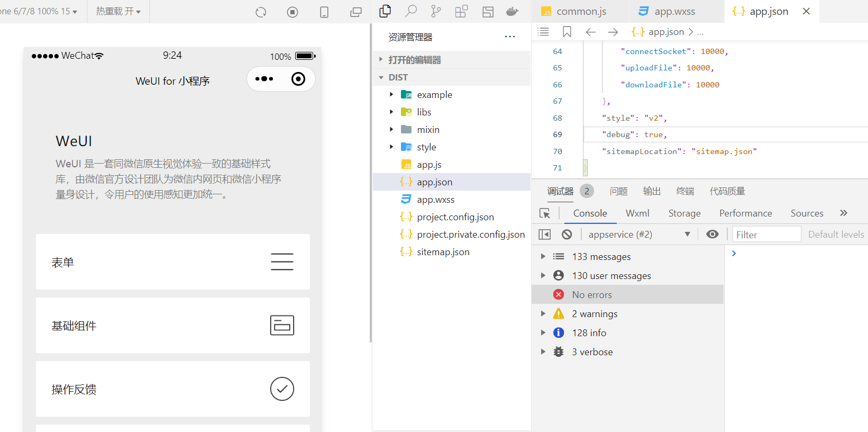Screen dimensions: 868x432
Task: Open the editor outline list icon
Action: tap(543, 32)
